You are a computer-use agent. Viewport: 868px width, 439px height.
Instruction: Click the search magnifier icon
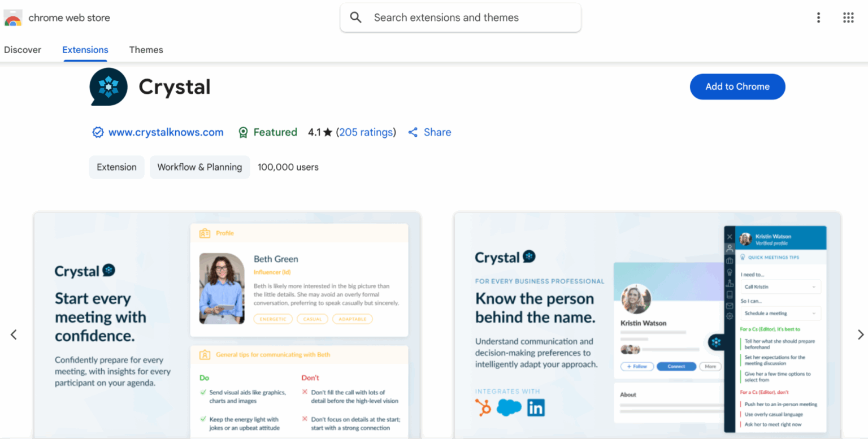click(x=355, y=18)
